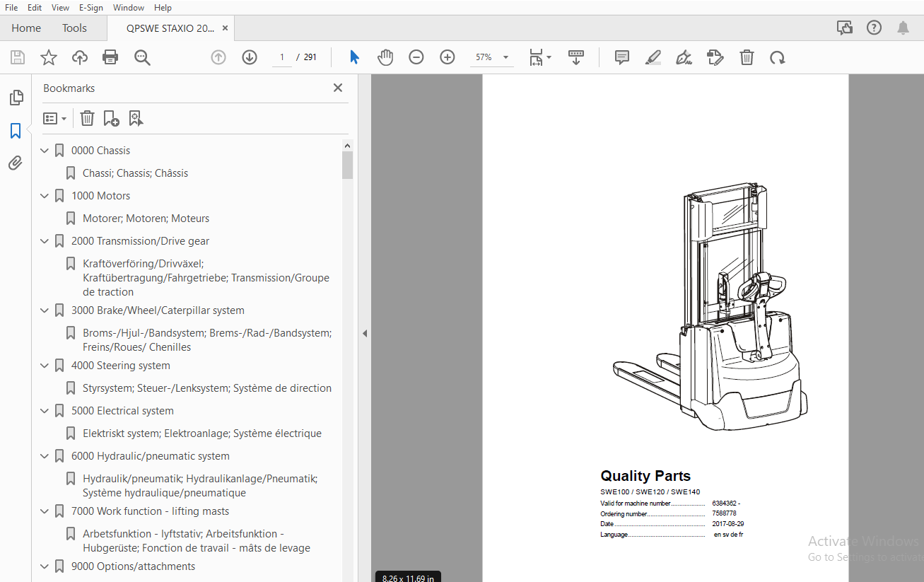
Task: Collapse the 4000 Steering system bookmark
Action: pyautogui.click(x=45, y=366)
